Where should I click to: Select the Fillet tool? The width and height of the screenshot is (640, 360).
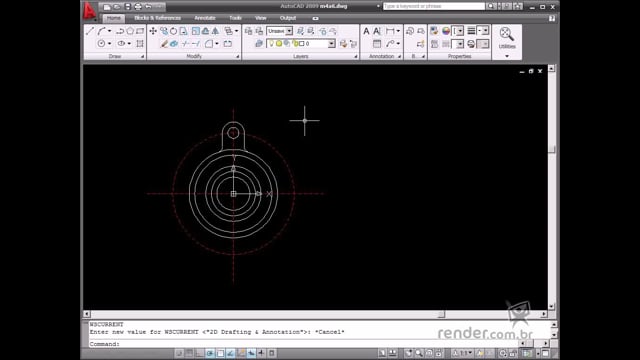(209, 43)
